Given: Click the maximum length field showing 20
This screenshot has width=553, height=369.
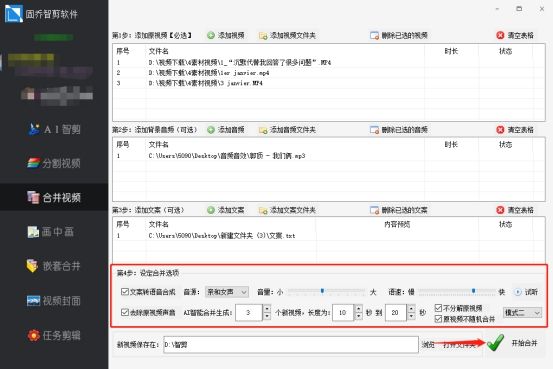Looking at the screenshot, I should 395,313.
